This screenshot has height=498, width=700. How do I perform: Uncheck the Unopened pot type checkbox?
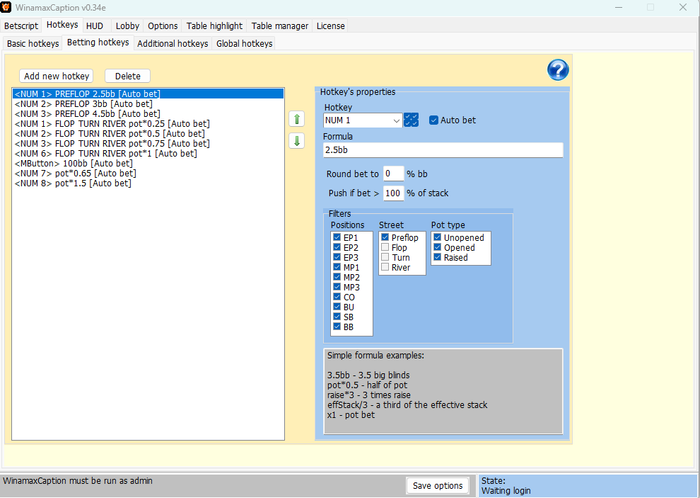click(x=437, y=237)
